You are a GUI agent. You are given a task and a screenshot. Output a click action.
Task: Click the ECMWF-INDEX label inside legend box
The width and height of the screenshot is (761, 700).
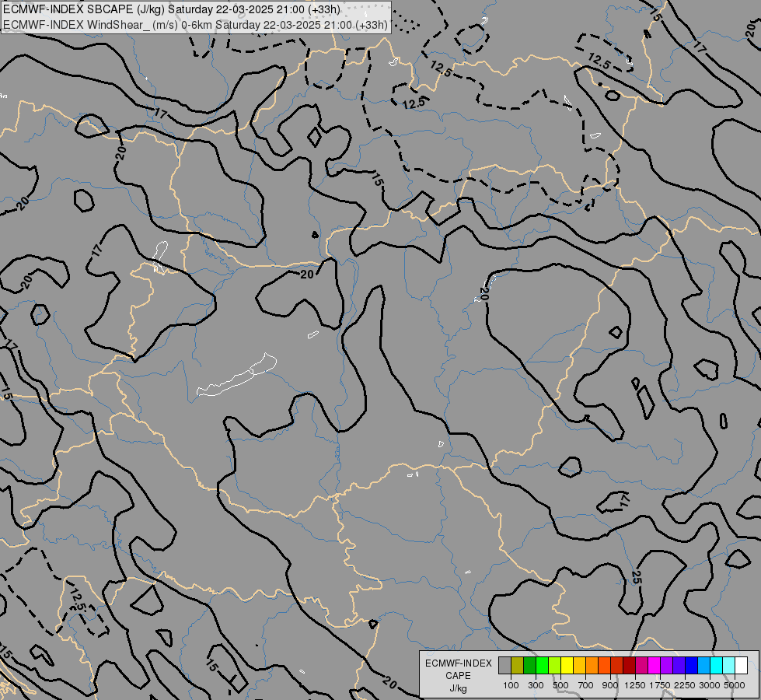point(458,663)
